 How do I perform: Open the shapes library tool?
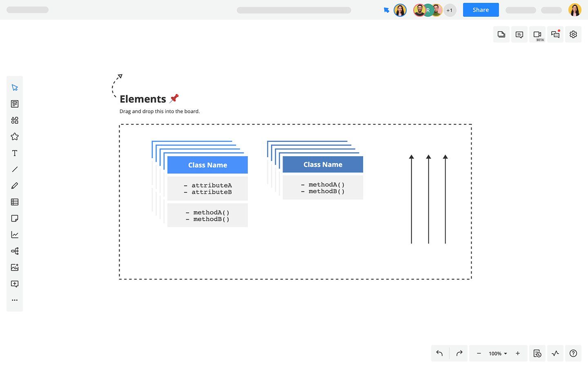pyautogui.click(x=15, y=120)
